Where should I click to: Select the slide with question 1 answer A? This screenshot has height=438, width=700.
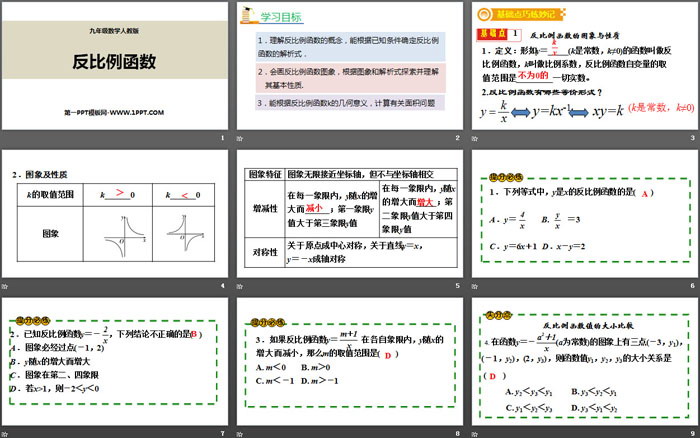[x=585, y=213]
